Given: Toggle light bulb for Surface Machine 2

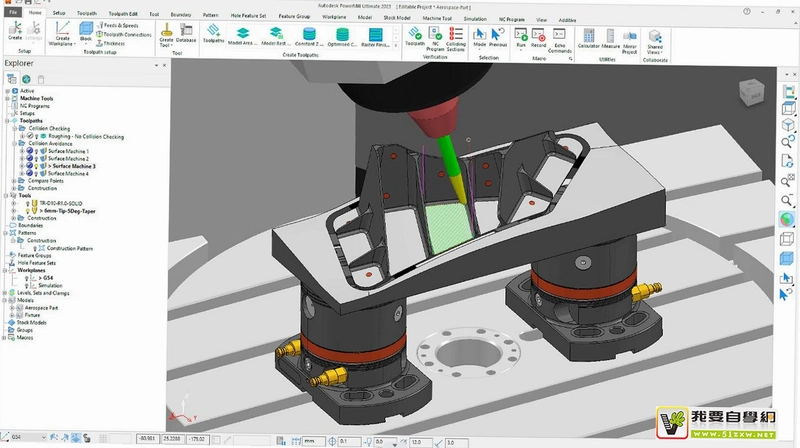Looking at the screenshot, I should tap(36, 159).
